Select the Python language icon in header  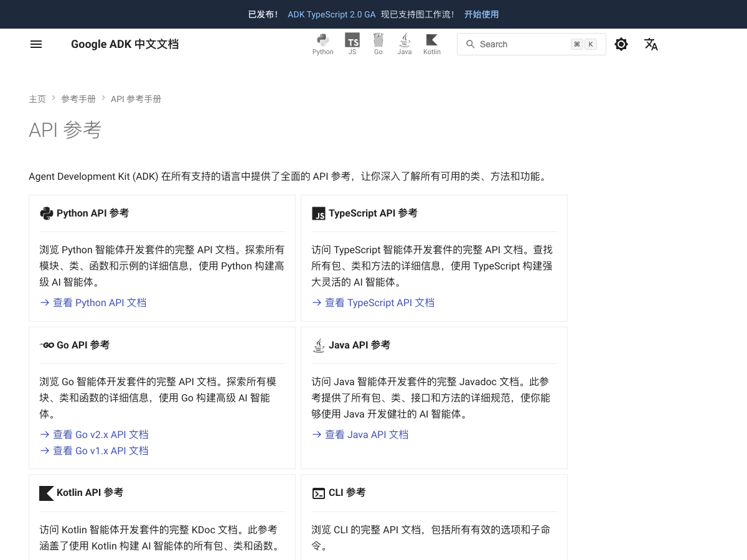click(x=322, y=44)
